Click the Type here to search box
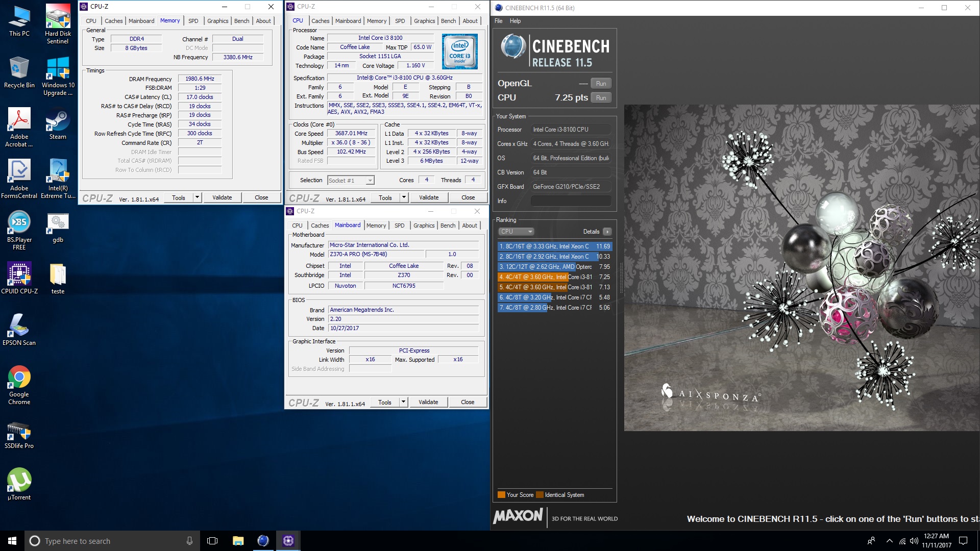The width and height of the screenshot is (980, 551). tap(112, 541)
